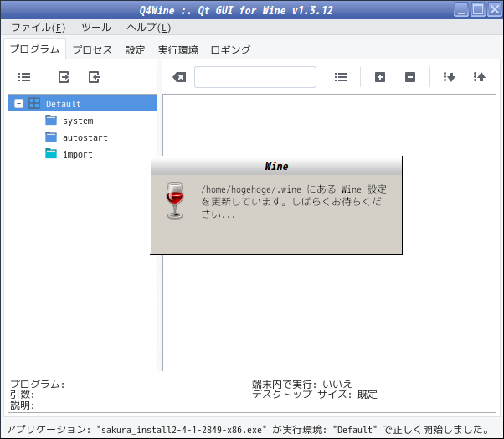Screen dimensions: 504x439
Task: Click the sort descending arrow icon
Action: click(x=449, y=77)
